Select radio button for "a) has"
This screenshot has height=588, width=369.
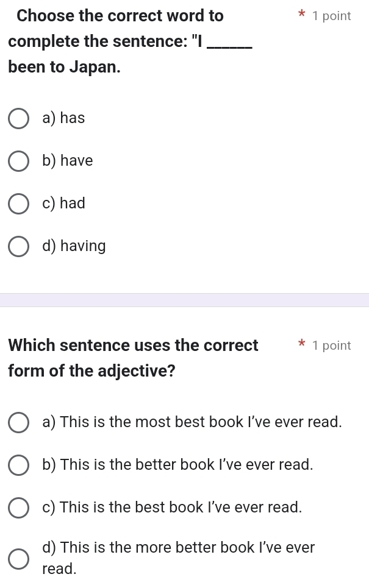18,119
